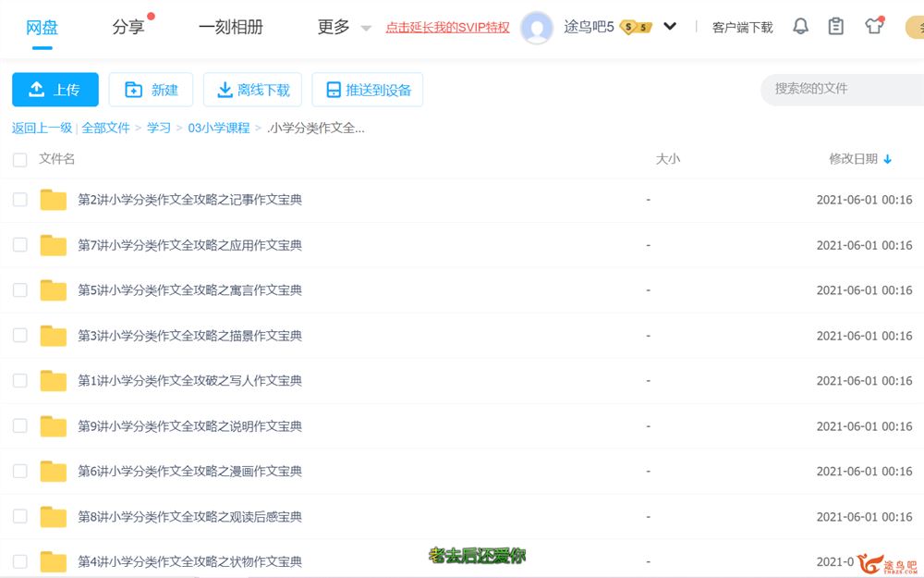The height and width of the screenshot is (578, 924).
Task: Expand the 更多 dropdown menu
Action: click(x=344, y=28)
